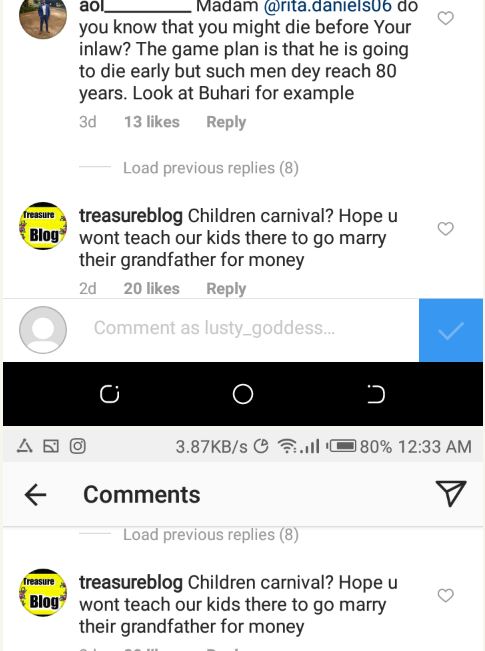Like treasureblog's comment above the comment box
The image size is (485, 651).
pyautogui.click(x=446, y=229)
